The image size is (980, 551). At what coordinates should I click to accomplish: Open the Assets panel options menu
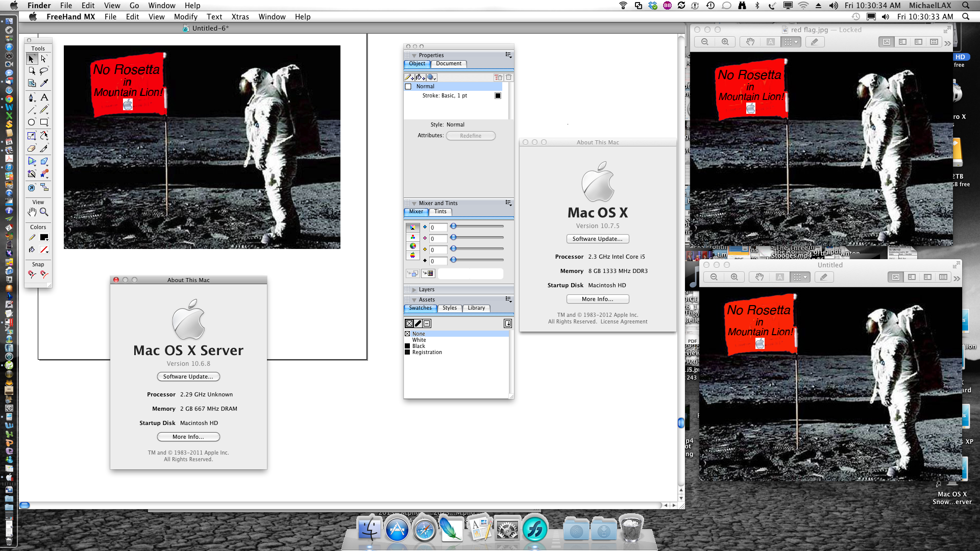(508, 299)
